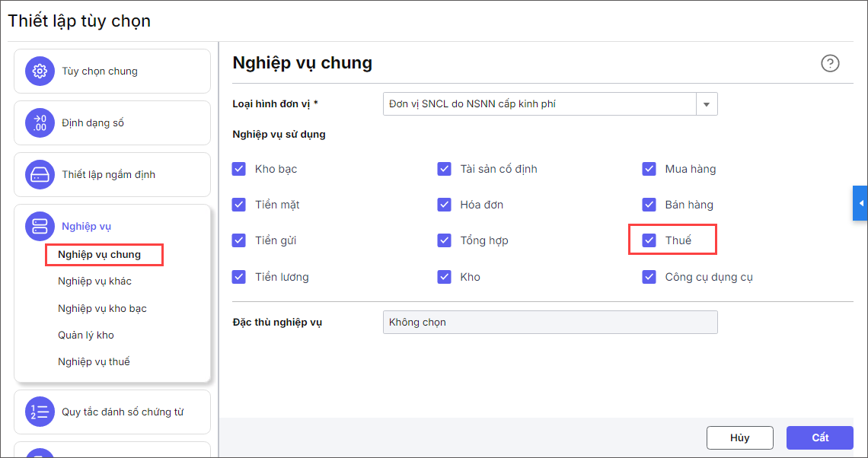Image resolution: width=868 pixels, height=458 pixels.
Task: Open help via question mark icon
Action: pyautogui.click(x=830, y=63)
